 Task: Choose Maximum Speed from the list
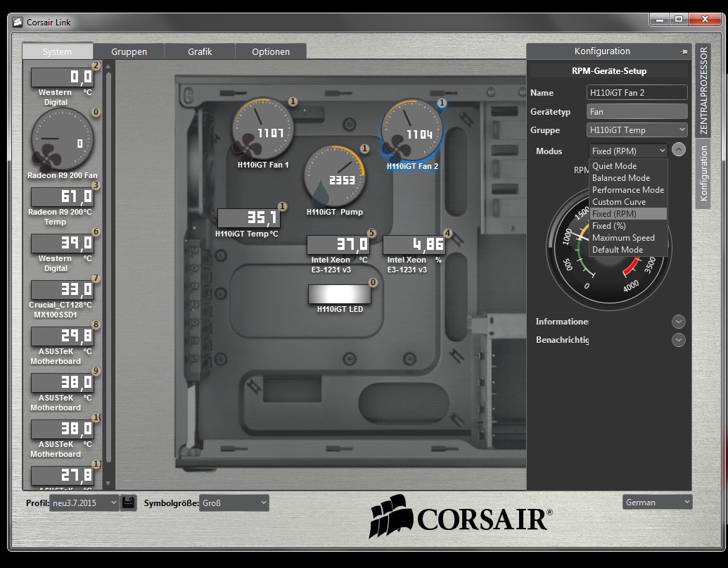pos(628,238)
